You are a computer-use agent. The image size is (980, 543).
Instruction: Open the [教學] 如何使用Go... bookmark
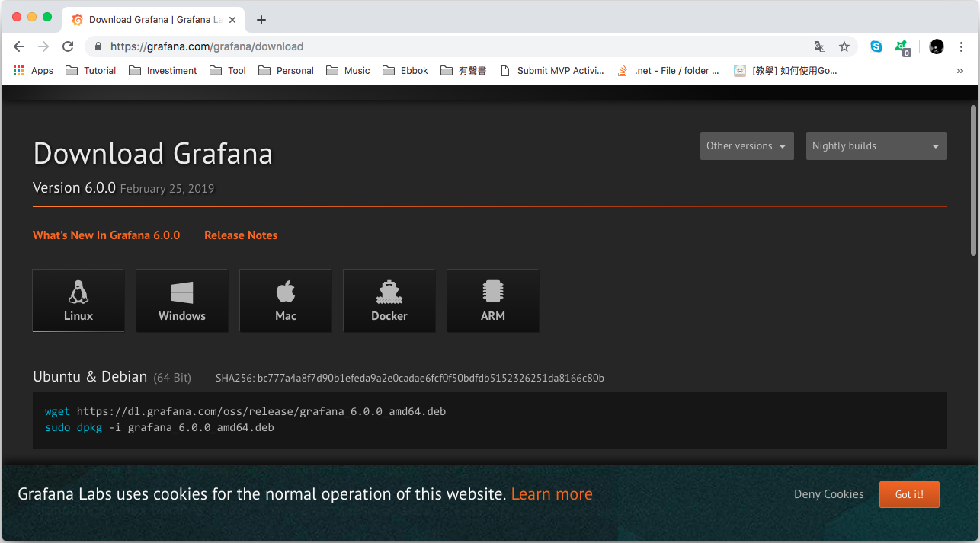click(x=786, y=71)
